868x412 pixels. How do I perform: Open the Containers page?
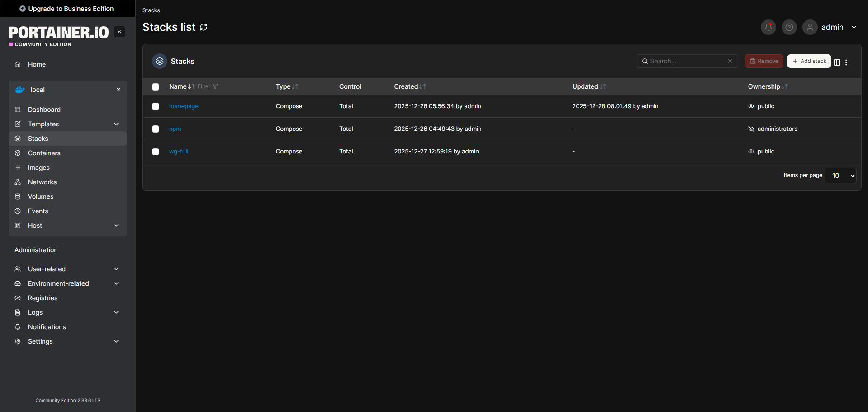68,153
